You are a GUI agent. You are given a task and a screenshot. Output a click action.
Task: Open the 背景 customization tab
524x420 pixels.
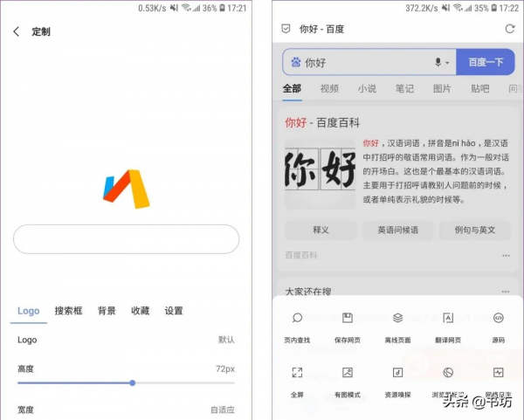[107, 311]
